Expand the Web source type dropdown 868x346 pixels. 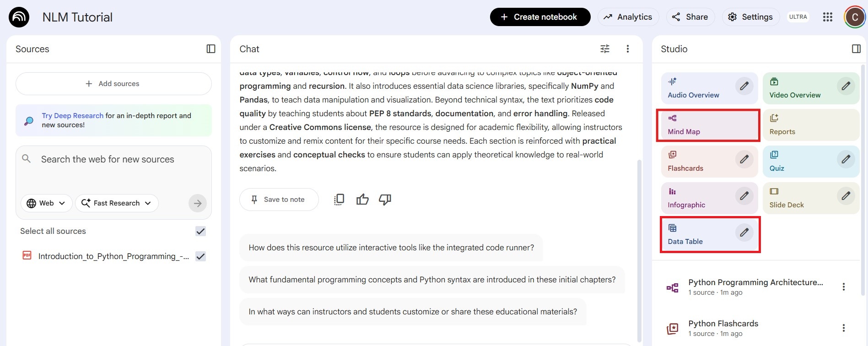click(46, 203)
